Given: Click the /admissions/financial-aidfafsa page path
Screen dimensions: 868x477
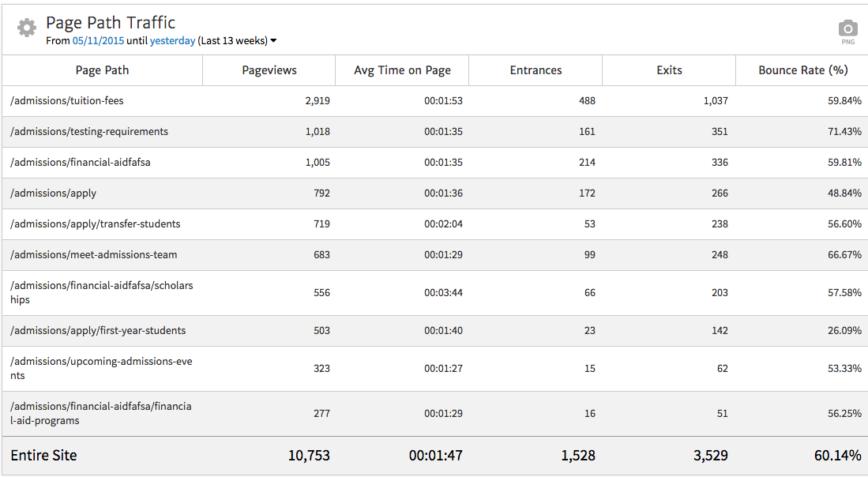Looking at the screenshot, I should [81, 163].
